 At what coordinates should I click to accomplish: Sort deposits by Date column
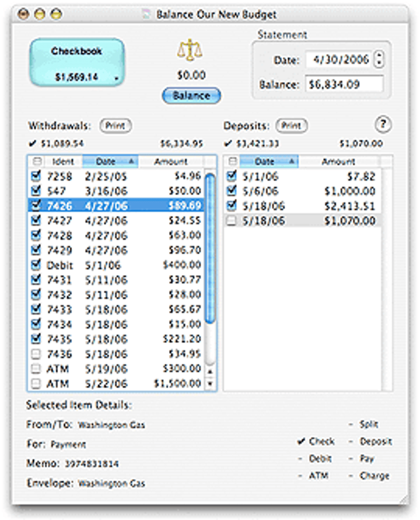(269, 161)
